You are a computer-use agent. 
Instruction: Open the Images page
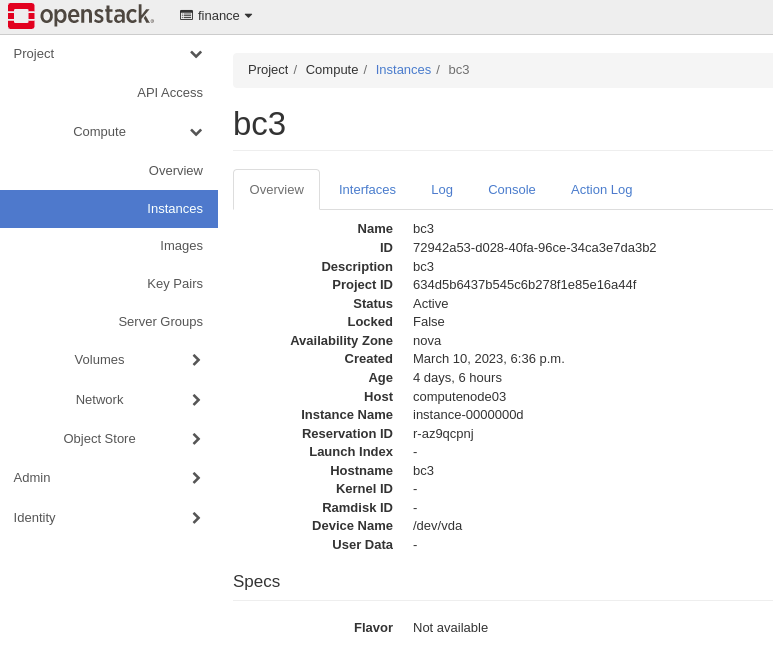[181, 246]
